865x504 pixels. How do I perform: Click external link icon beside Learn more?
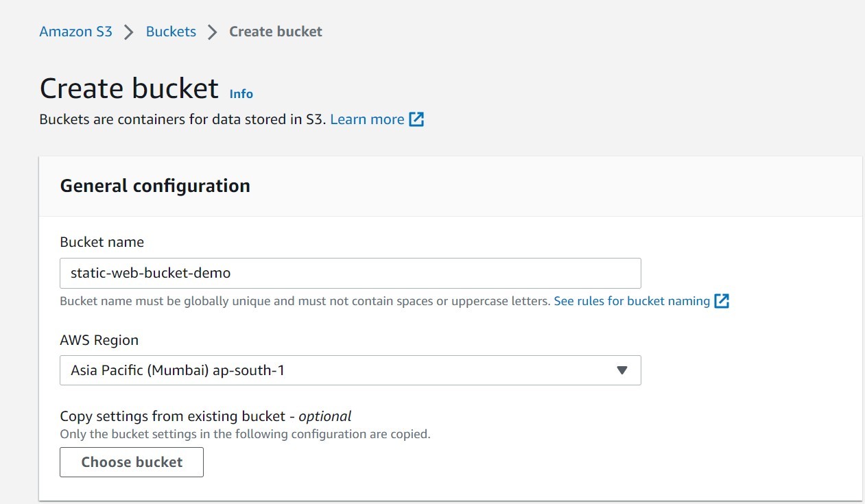click(x=416, y=119)
